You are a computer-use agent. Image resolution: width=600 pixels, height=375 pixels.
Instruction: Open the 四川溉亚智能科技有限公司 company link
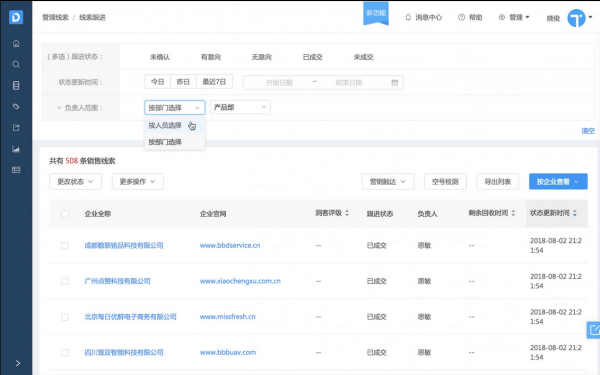(x=124, y=352)
